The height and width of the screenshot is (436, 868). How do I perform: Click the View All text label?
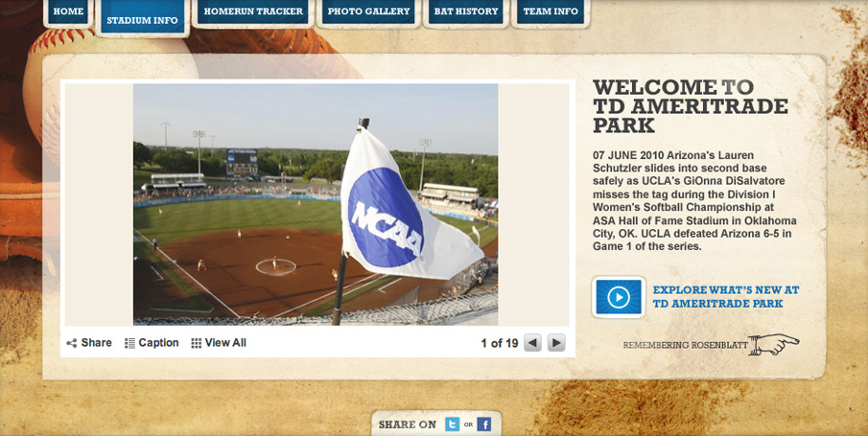coord(225,343)
